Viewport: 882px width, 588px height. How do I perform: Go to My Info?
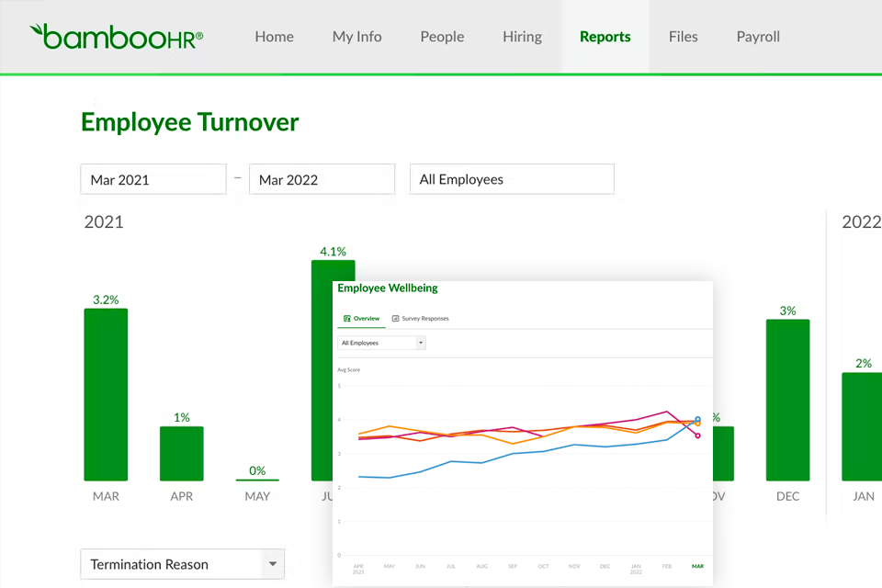[356, 37]
